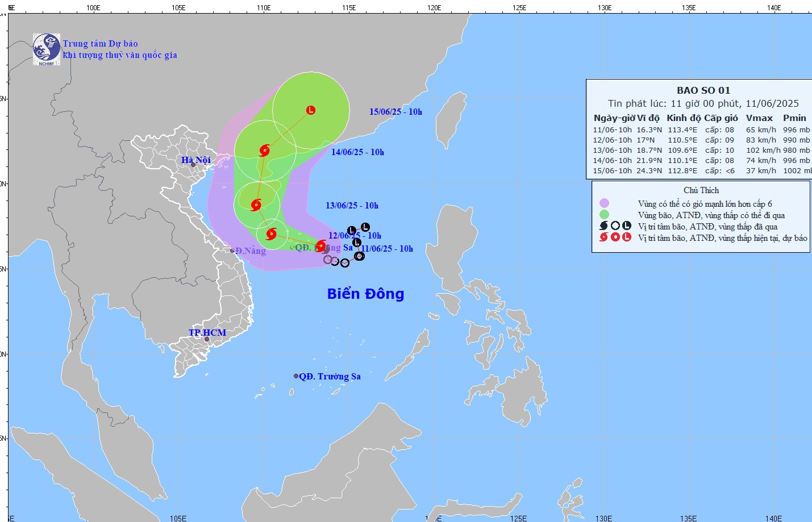
Task: Click the red storm icon in the legend
Action: point(604,237)
